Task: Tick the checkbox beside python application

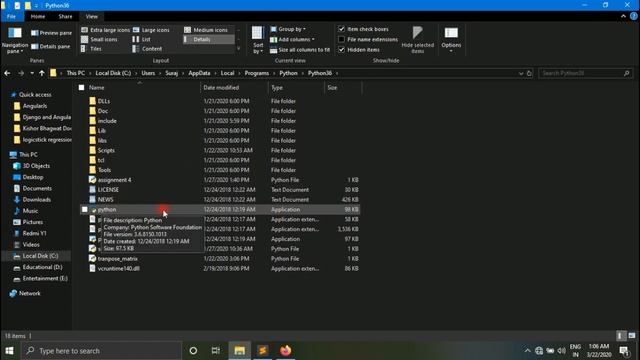Action: [84, 209]
